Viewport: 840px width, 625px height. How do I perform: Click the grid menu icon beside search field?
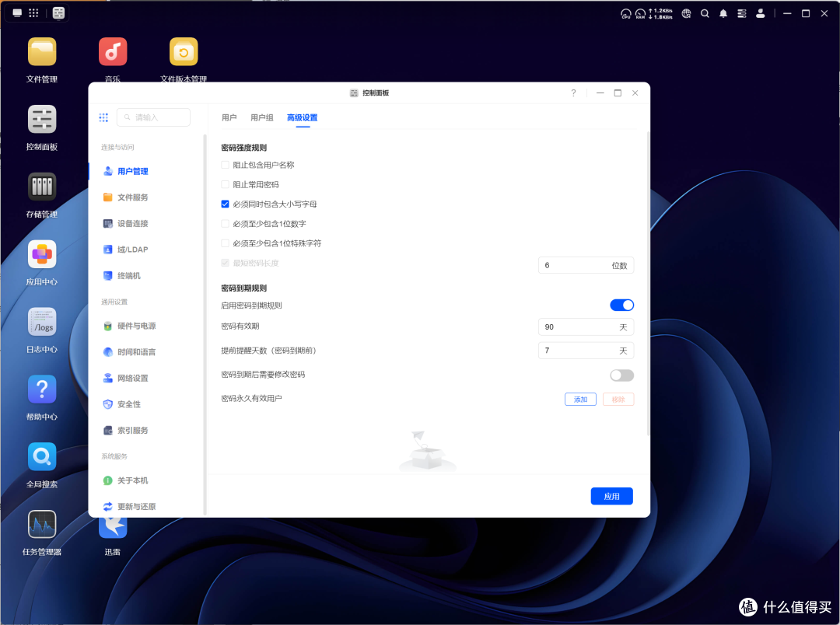coord(103,117)
